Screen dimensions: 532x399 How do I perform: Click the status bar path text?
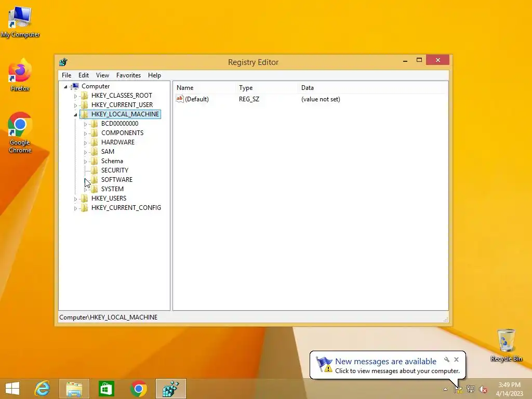[108, 317]
